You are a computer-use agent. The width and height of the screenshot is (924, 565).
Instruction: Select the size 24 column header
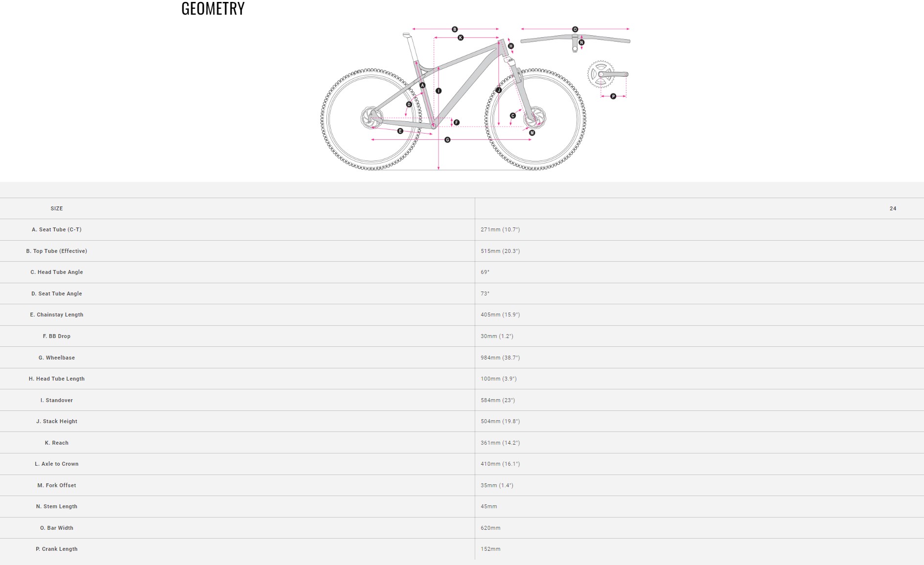click(x=893, y=208)
